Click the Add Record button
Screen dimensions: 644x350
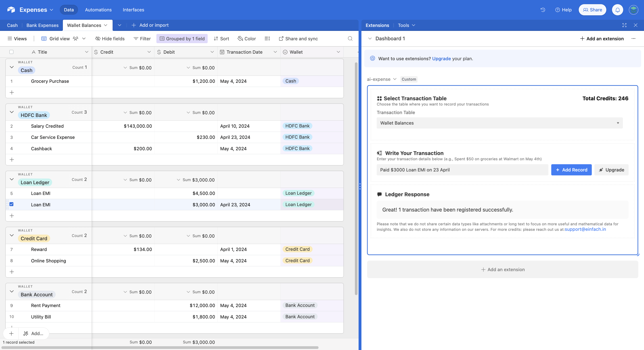(x=571, y=170)
